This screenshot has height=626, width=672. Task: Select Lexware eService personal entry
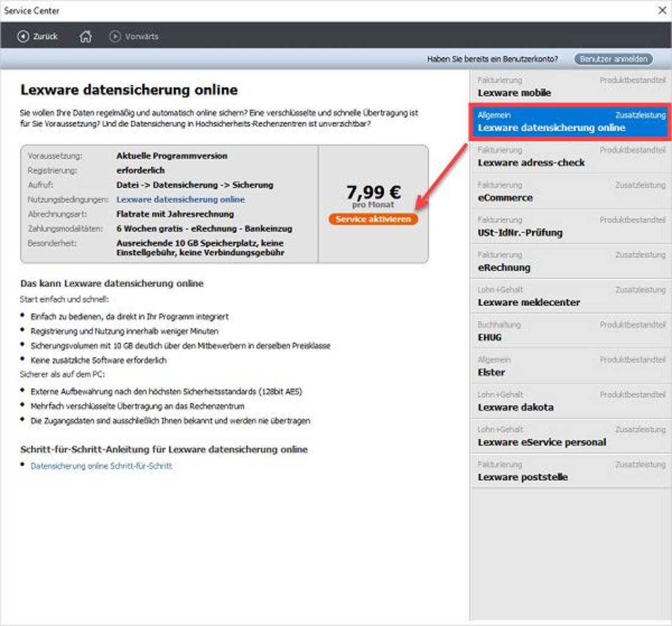tap(571, 436)
